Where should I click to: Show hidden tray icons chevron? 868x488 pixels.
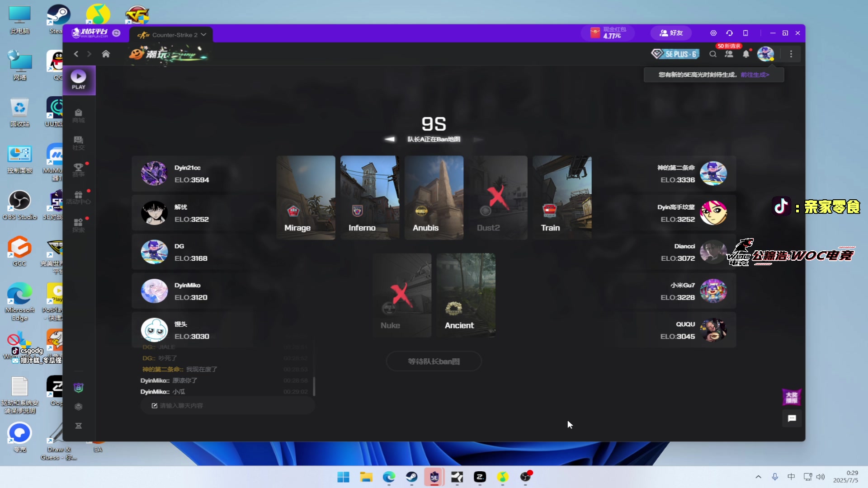(x=758, y=477)
